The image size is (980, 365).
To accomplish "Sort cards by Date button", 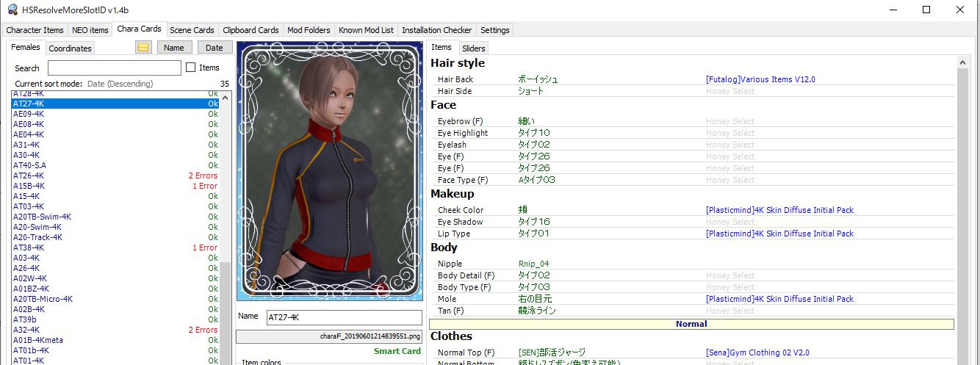I will point(215,48).
